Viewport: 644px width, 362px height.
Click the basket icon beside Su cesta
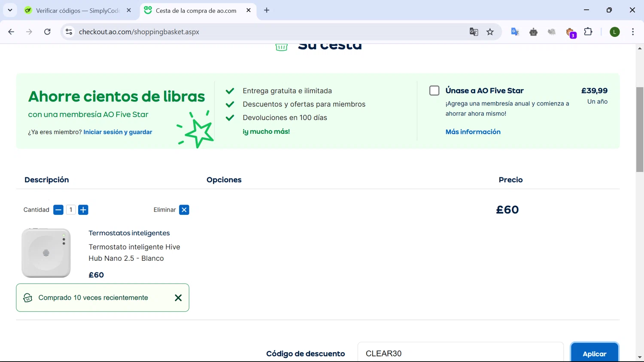click(x=282, y=47)
